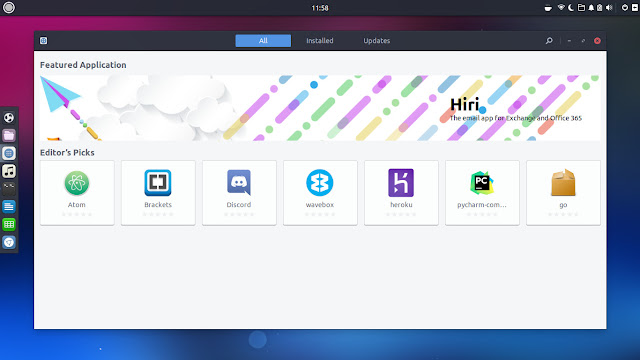The width and height of the screenshot is (640, 360).
Task: Open the pycharm-community app card
Action: (482, 193)
